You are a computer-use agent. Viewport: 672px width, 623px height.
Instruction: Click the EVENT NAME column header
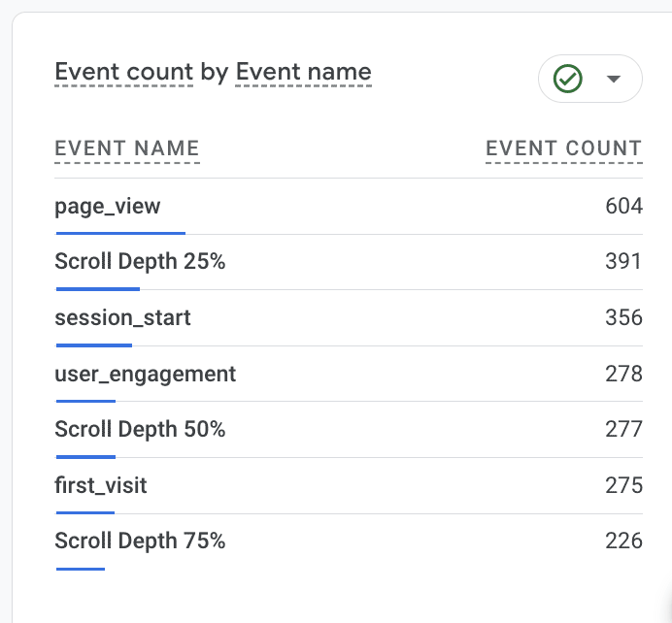pos(127,148)
